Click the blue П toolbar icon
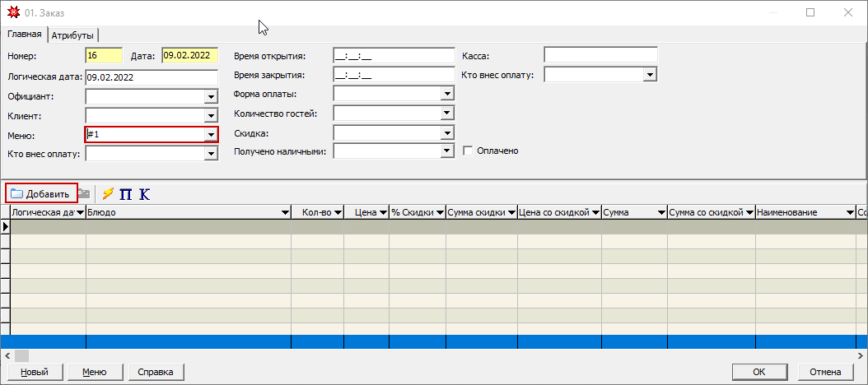The width and height of the screenshot is (868, 385). pos(126,194)
